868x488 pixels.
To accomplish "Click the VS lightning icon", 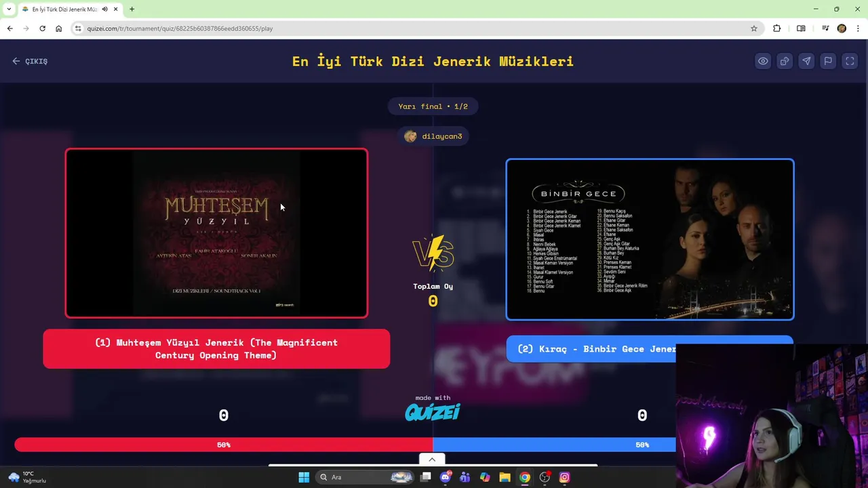I will [433, 252].
